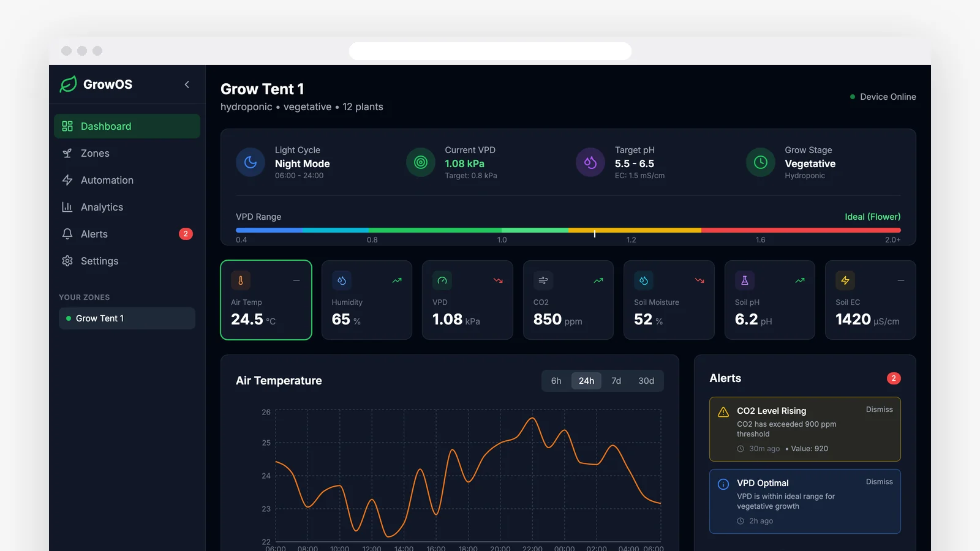Collapse the sidebar with the chevron arrow

point(187,84)
